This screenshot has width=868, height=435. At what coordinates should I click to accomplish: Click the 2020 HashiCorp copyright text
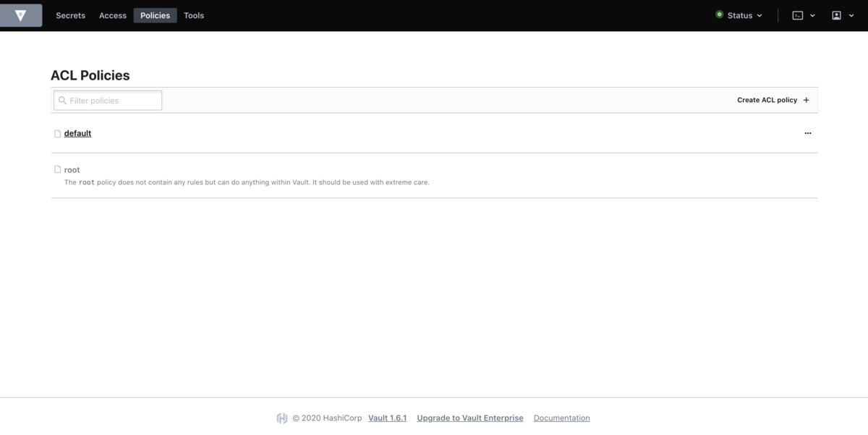327,418
